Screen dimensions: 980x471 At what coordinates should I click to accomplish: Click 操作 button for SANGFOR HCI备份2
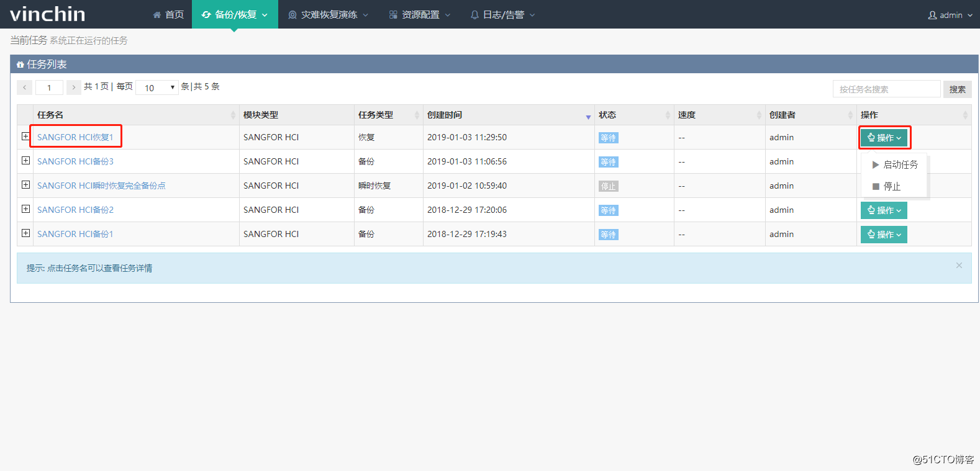click(884, 210)
